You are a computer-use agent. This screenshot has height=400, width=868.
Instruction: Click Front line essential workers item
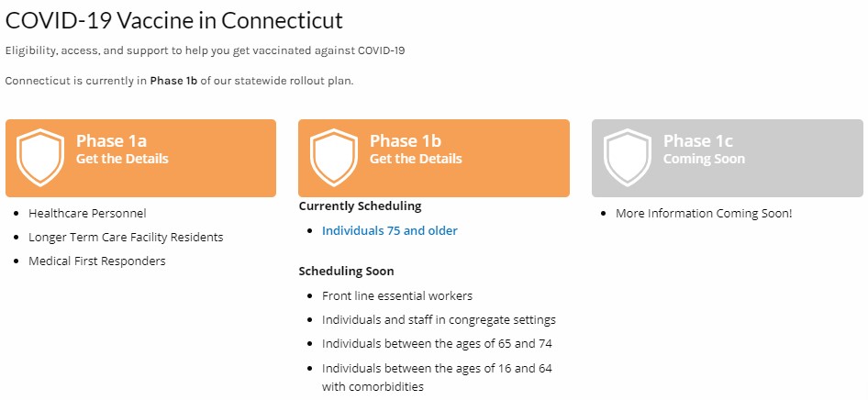coord(397,296)
